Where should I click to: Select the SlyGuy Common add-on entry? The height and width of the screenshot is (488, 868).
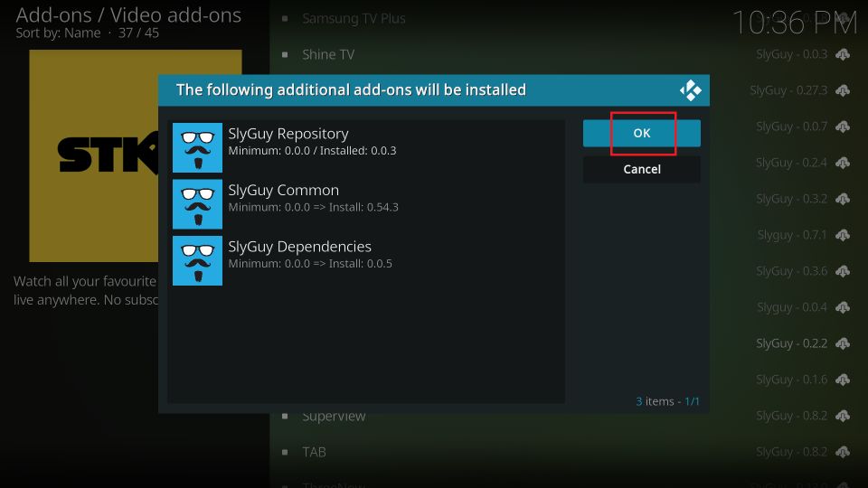pos(366,204)
